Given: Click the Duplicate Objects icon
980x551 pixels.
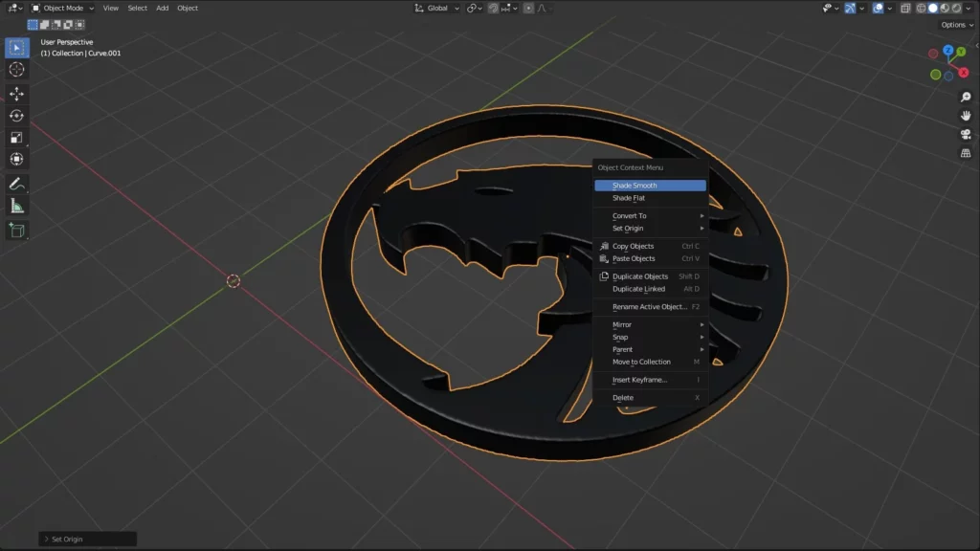Looking at the screenshot, I should pyautogui.click(x=604, y=276).
